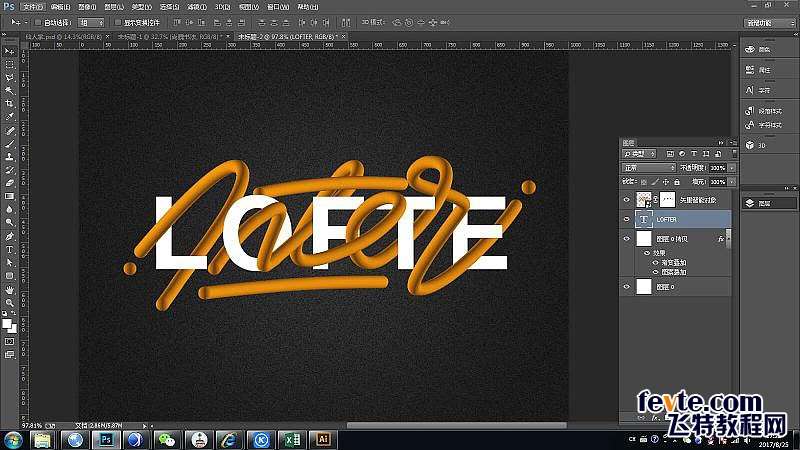Open Excel from the taskbar
The height and width of the screenshot is (450, 800).
coord(292,440)
